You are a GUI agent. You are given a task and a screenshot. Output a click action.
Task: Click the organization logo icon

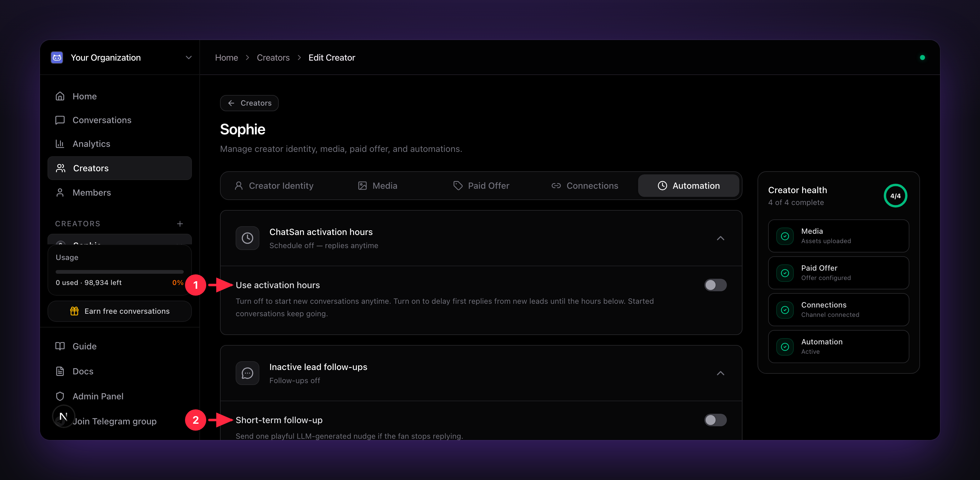(x=57, y=57)
